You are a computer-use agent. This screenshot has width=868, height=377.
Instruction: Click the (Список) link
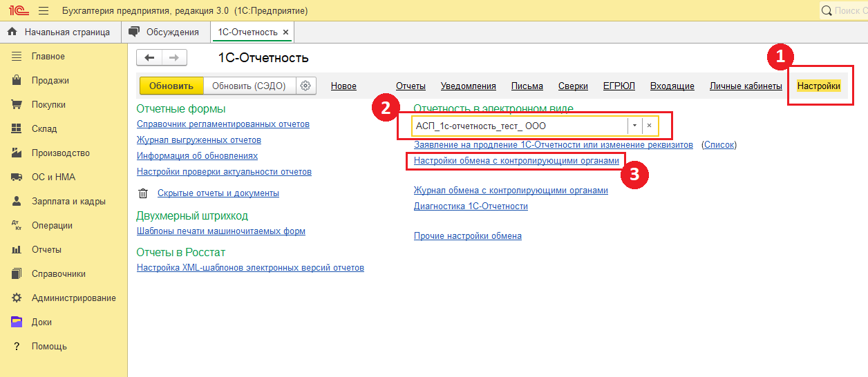[719, 145]
